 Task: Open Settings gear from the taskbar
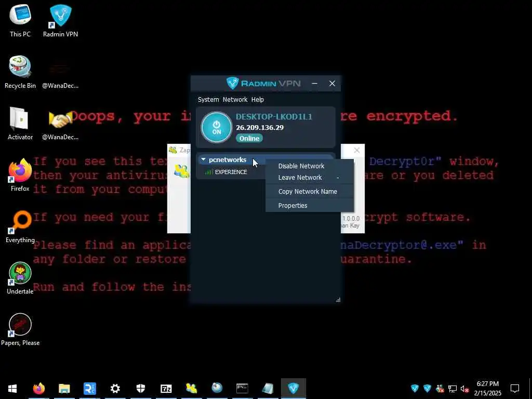pyautogui.click(x=115, y=389)
